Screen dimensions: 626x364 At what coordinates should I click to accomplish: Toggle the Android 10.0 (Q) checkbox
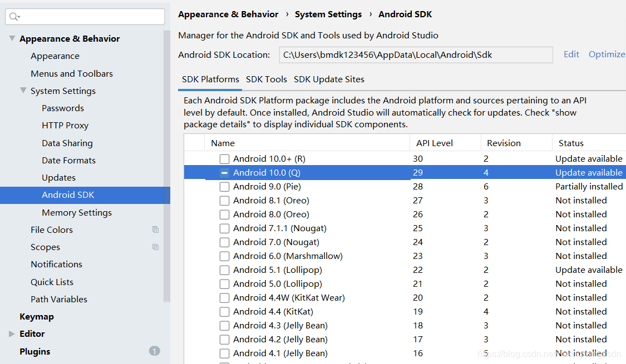(x=224, y=173)
